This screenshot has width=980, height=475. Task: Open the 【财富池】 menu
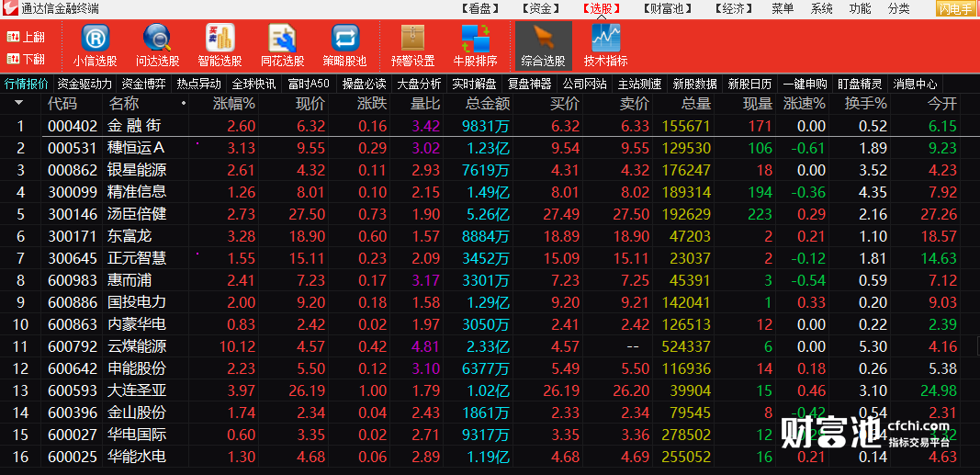[668, 9]
